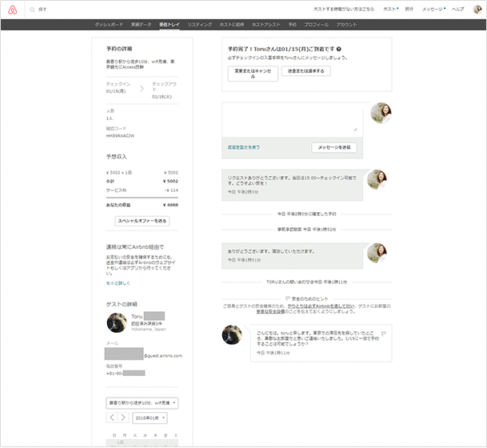Go to previous calendar month arrow
Screen dimensions: 487x448
point(113,418)
